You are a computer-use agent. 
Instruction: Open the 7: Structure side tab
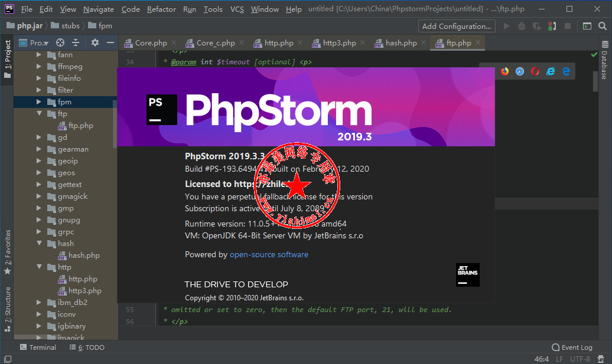point(8,310)
